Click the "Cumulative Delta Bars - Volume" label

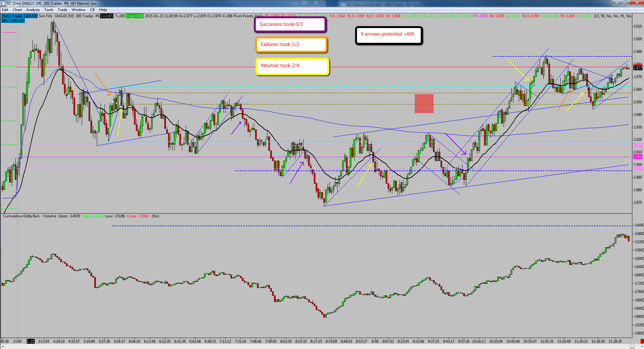(30, 216)
